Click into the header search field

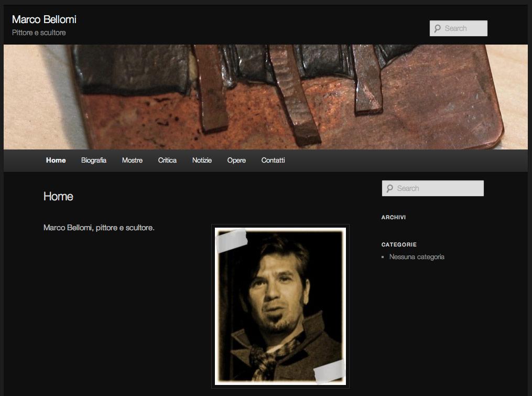464,28
